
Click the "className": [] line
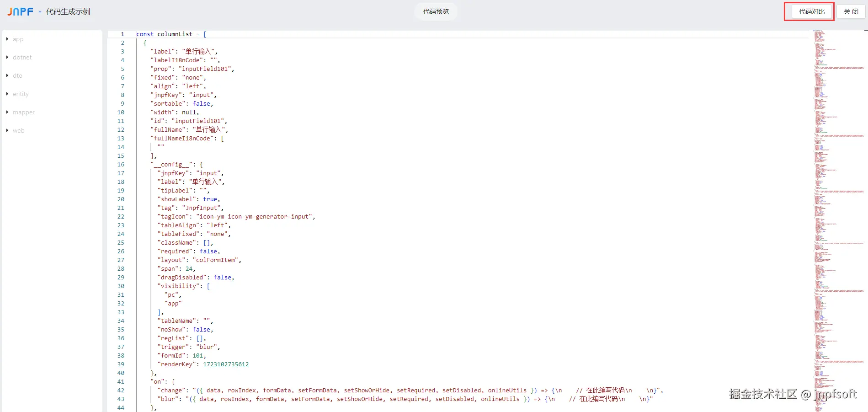pyautogui.click(x=185, y=243)
